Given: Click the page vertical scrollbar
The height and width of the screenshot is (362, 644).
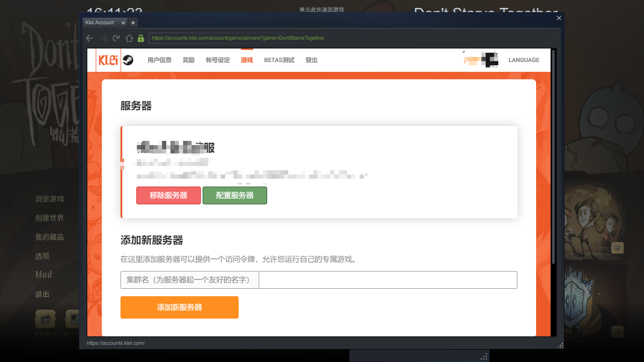Looking at the screenshot, I should [x=553, y=157].
